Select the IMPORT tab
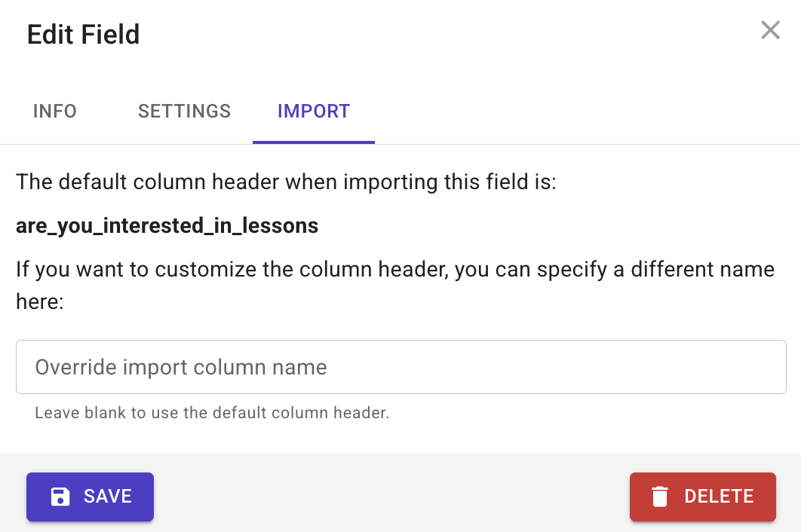 pos(314,111)
